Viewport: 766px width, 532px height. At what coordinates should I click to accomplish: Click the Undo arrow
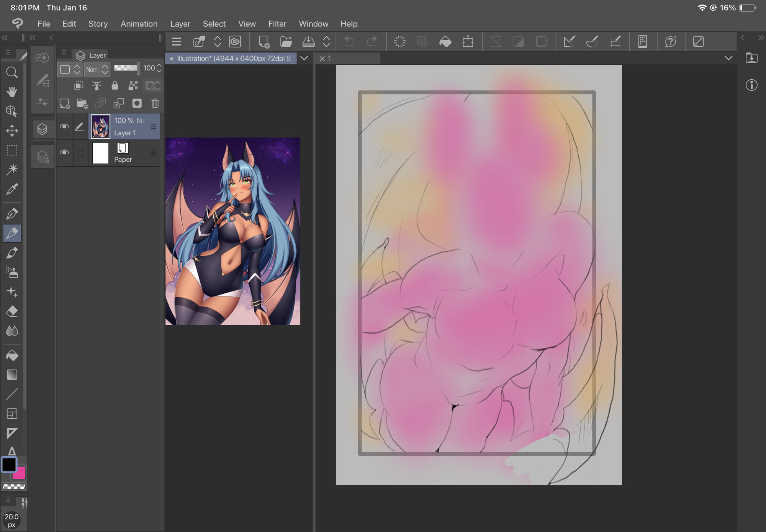(349, 41)
